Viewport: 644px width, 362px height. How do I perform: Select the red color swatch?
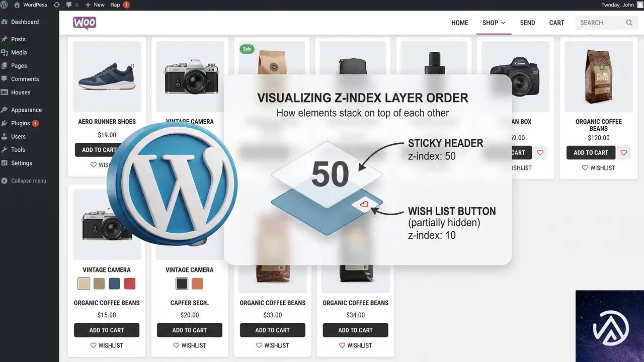coord(130,284)
